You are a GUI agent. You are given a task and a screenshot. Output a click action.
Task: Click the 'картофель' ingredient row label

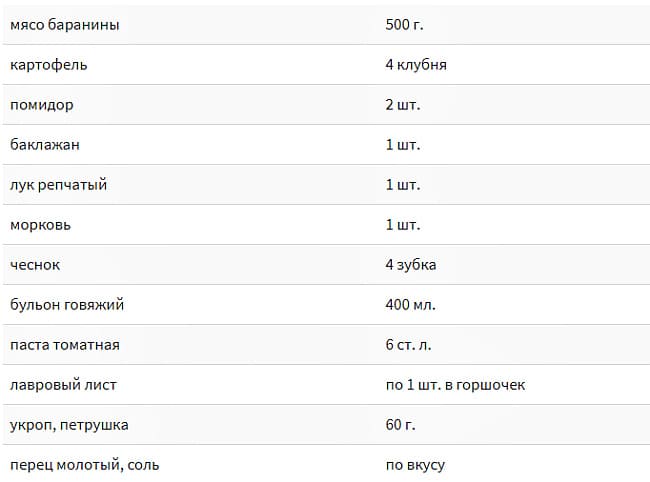48,65
